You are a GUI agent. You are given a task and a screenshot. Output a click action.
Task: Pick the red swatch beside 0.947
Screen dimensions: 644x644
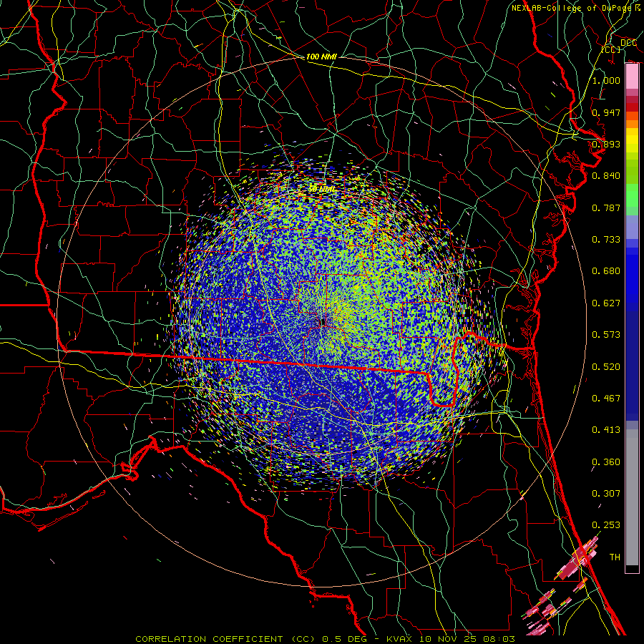pos(632,107)
